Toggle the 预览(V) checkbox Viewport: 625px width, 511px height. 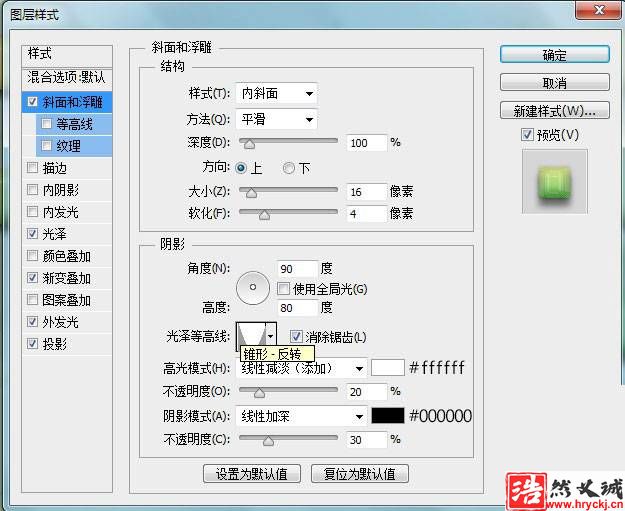coord(527,135)
